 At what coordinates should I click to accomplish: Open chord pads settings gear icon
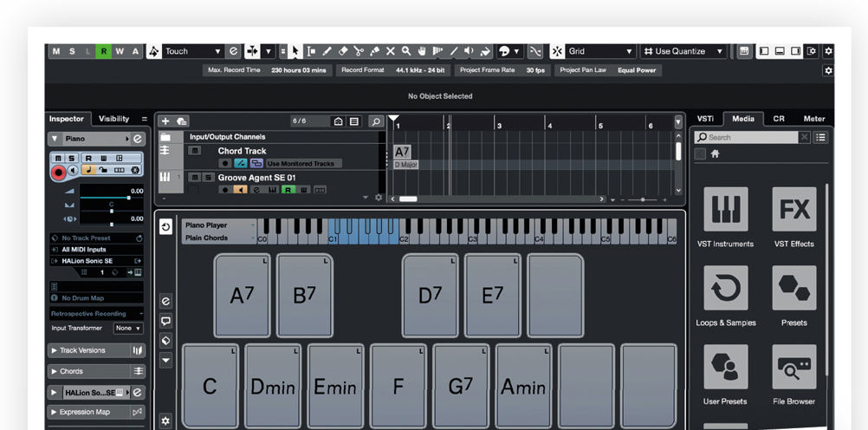click(x=165, y=421)
